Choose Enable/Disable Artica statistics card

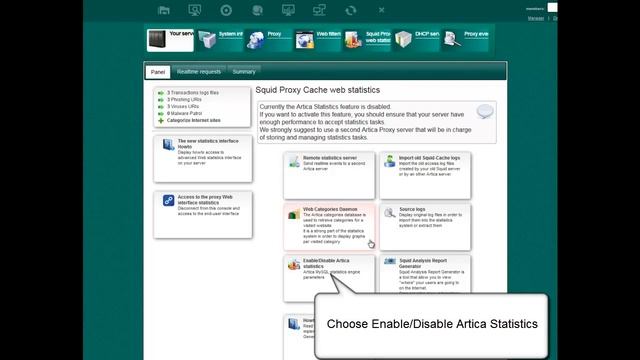(329, 278)
